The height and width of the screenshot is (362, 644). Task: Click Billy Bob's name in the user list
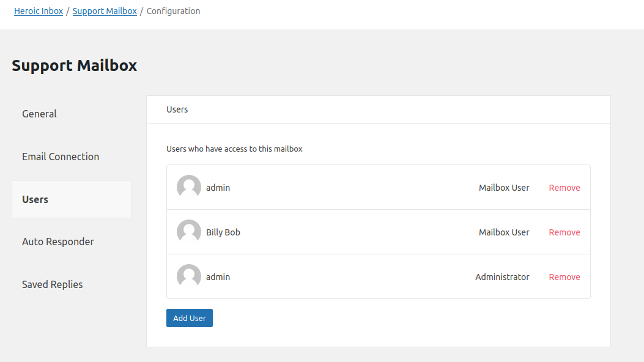tap(224, 232)
